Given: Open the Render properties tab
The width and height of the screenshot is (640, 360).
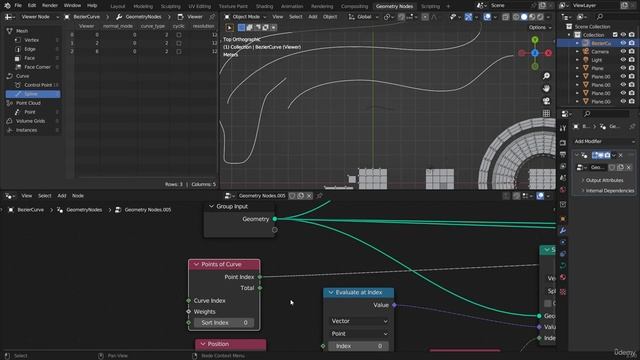Looking at the screenshot, I should point(563,143).
